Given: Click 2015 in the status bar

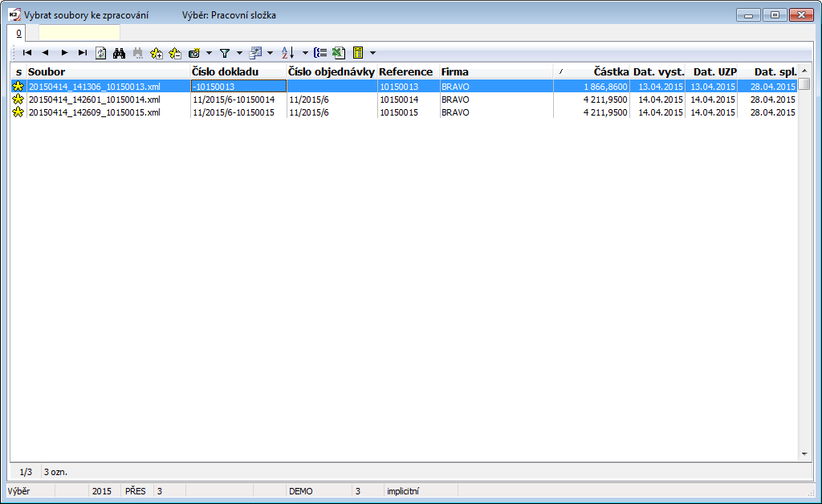Looking at the screenshot, I should tap(102, 491).
